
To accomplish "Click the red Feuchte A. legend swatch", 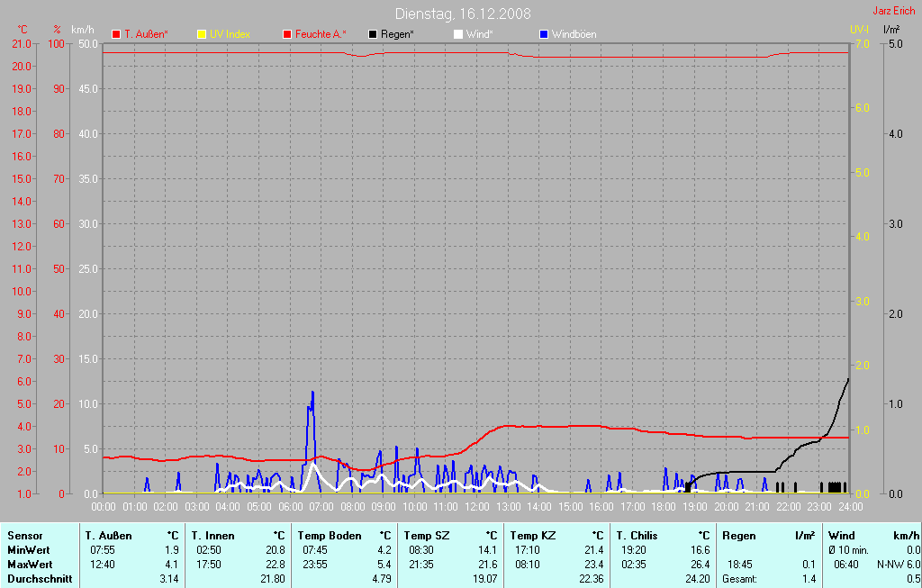I will pos(287,34).
